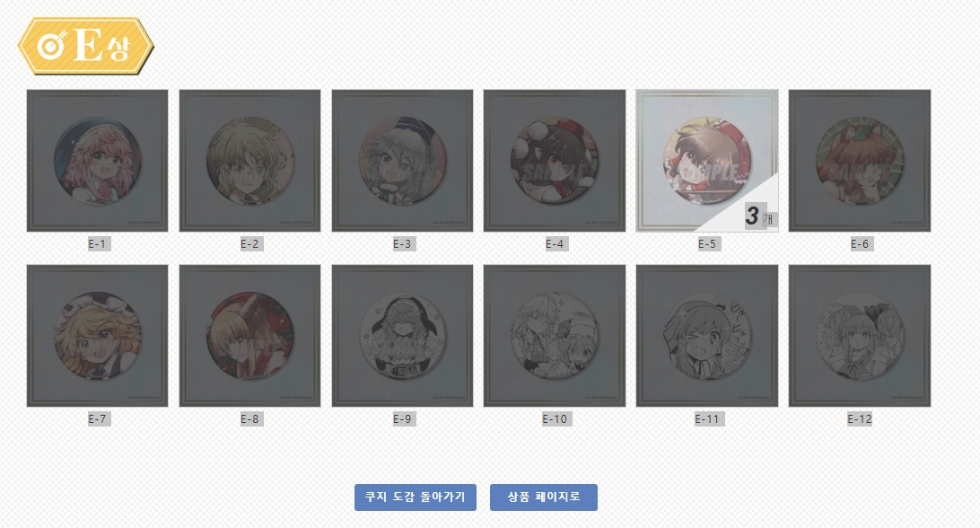Image resolution: width=980 pixels, height=528 pixels.
Task: View the E-9 monochrome sketch badge
Action: pos(402,336)
